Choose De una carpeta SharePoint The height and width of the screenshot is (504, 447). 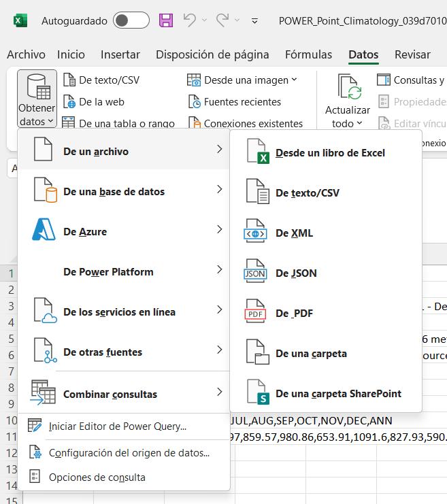coord(326,393)
